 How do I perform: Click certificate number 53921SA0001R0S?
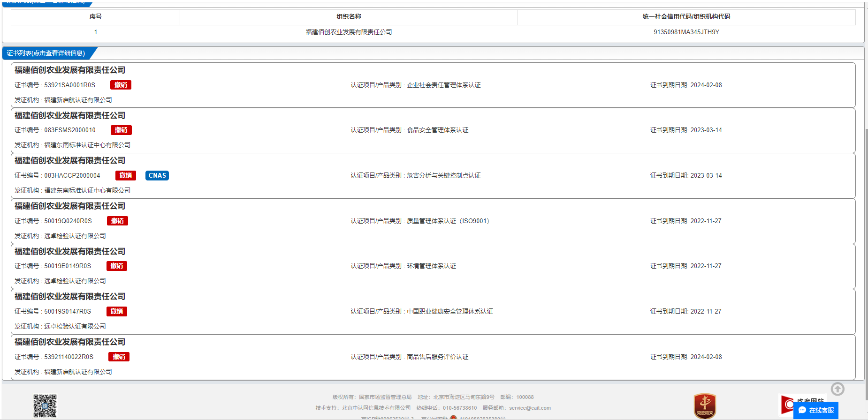pyautogui.click(x=69, y=85)
